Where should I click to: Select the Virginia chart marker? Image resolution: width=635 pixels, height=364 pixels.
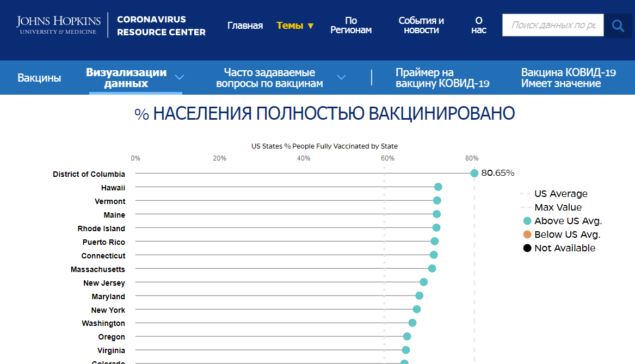click(x=406, y=350)
